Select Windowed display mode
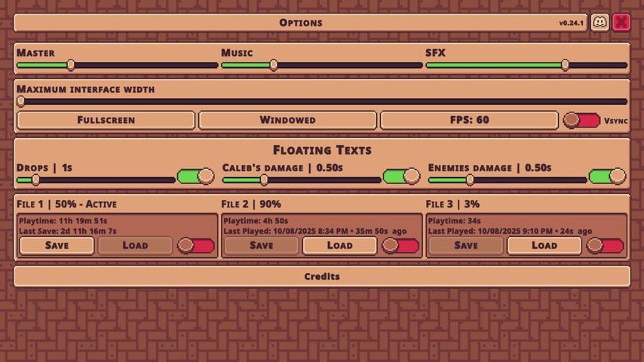This screenshot has width=644, height=362. point(287,120)
